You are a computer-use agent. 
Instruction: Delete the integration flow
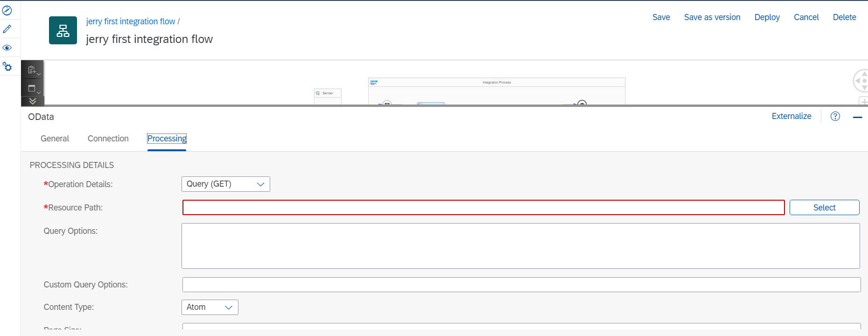(845, 17)
